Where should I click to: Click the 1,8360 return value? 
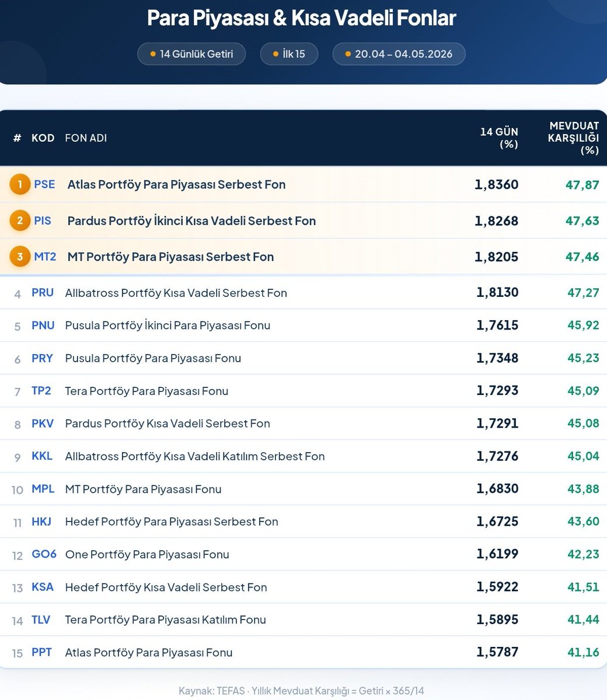coord(497,185)
